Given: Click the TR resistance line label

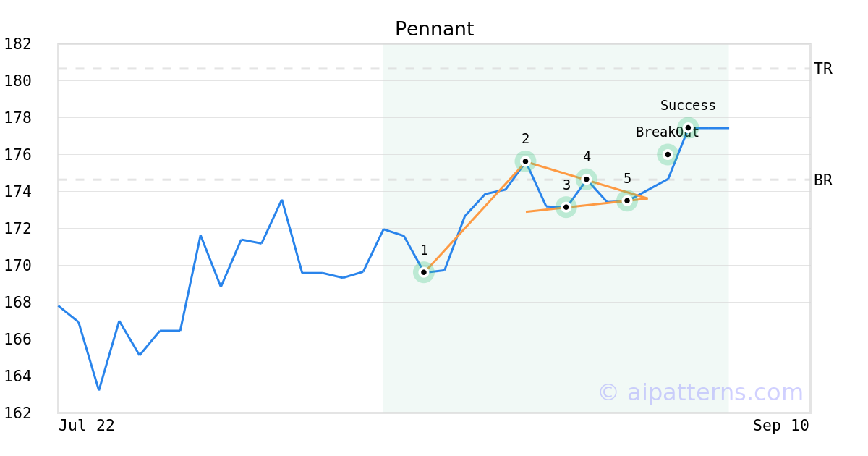Looking at the screenshot, I should pos(823,69).
